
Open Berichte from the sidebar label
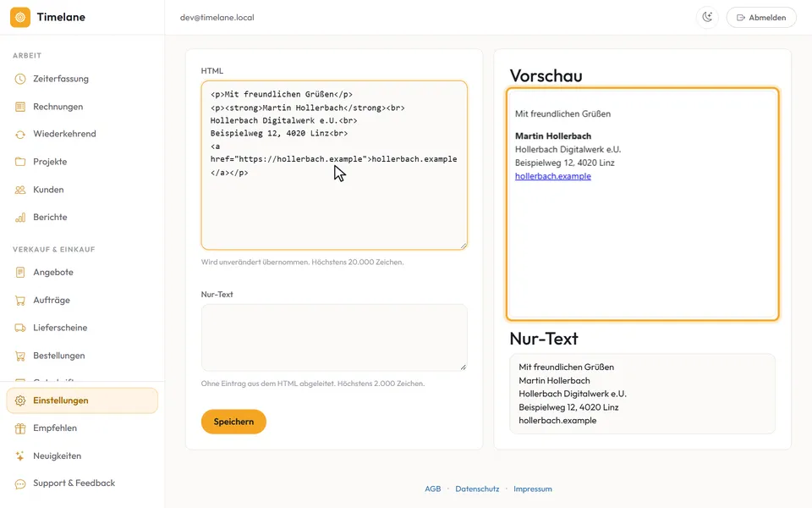(x=50, y=218)
